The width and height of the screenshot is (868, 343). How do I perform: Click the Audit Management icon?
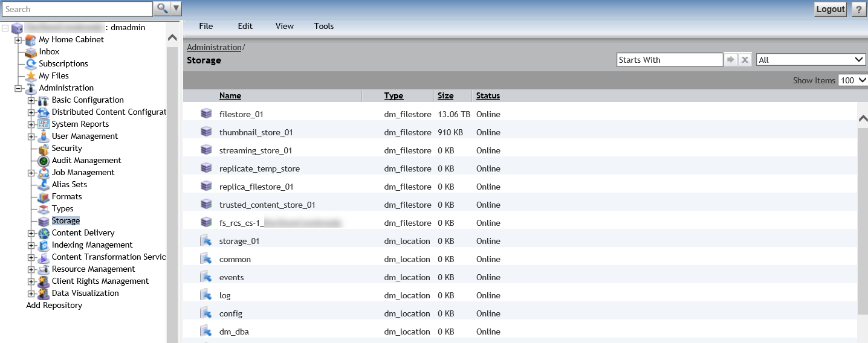[x=44, y=161]
